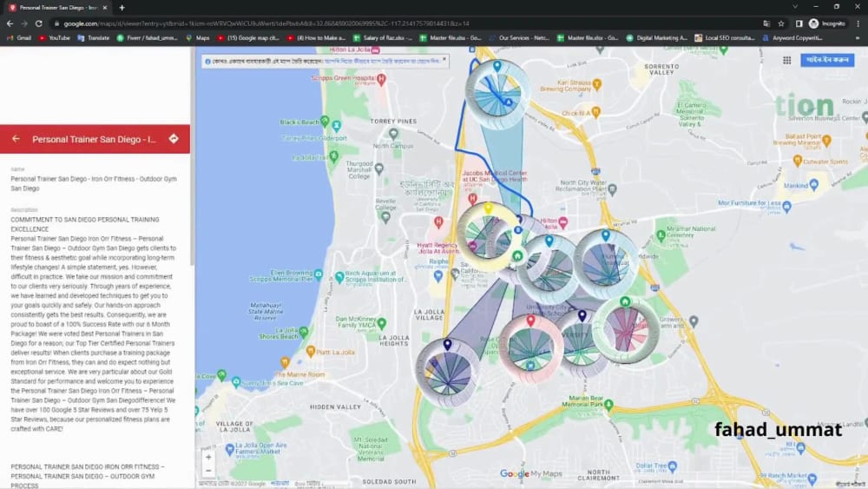Click the blue sign-in button

pyautogui.click(x=827, y=60)
